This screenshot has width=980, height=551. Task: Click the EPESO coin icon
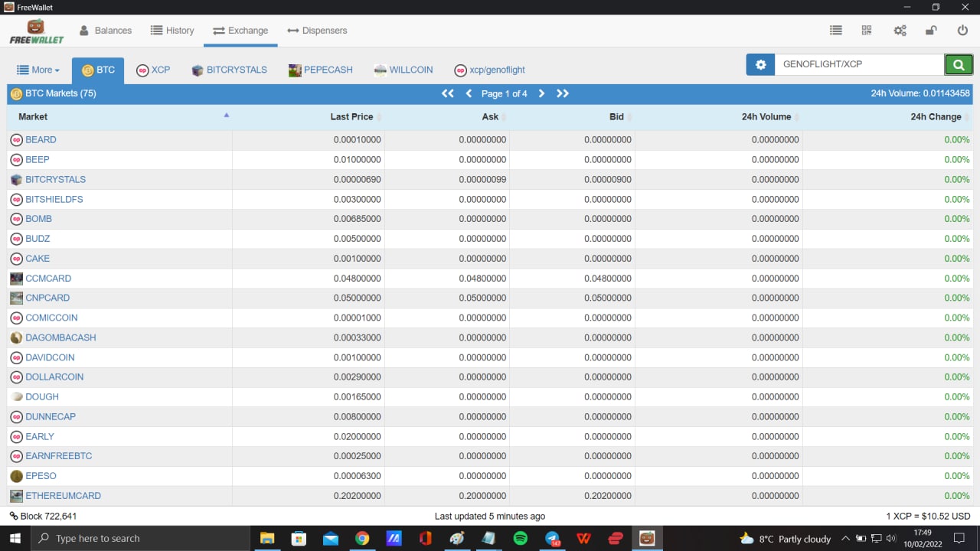coord(16,476)
